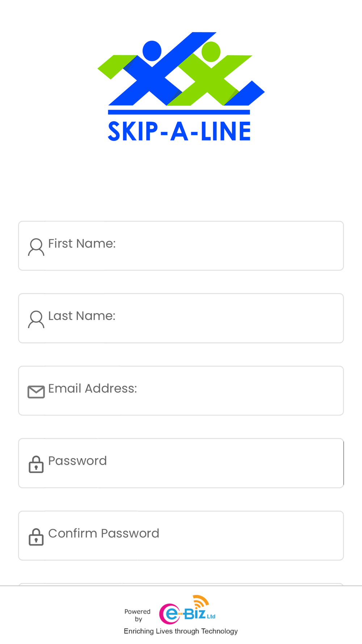Tap the green figure's head in the logo
Image resolution: width=362 pixels, height=644 pixels.
tap(211, 52)
